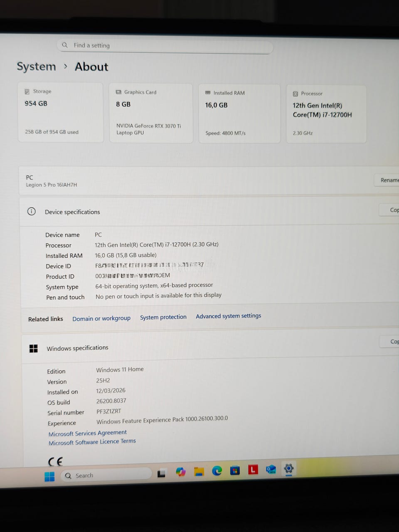Click the About page heading
This screenshot has height=532, width=399.
[91, 66]
